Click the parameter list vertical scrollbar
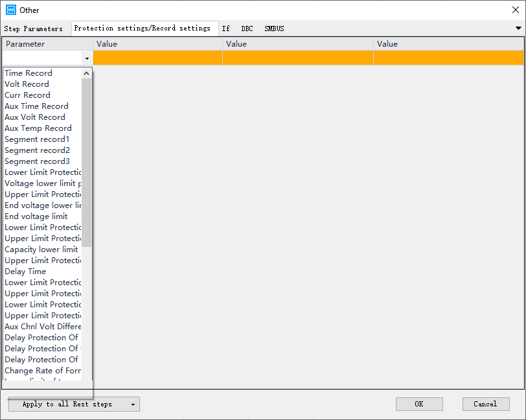 click(86, 162)
